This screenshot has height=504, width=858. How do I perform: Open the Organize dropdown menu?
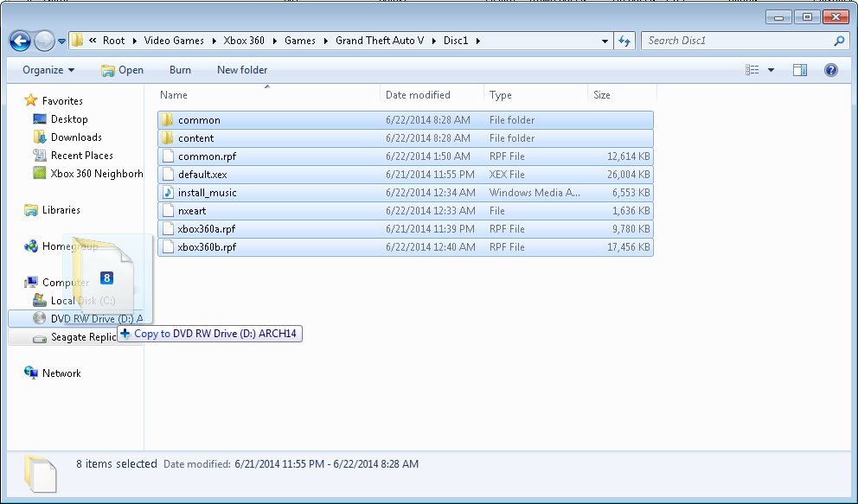tap(48, 70)
